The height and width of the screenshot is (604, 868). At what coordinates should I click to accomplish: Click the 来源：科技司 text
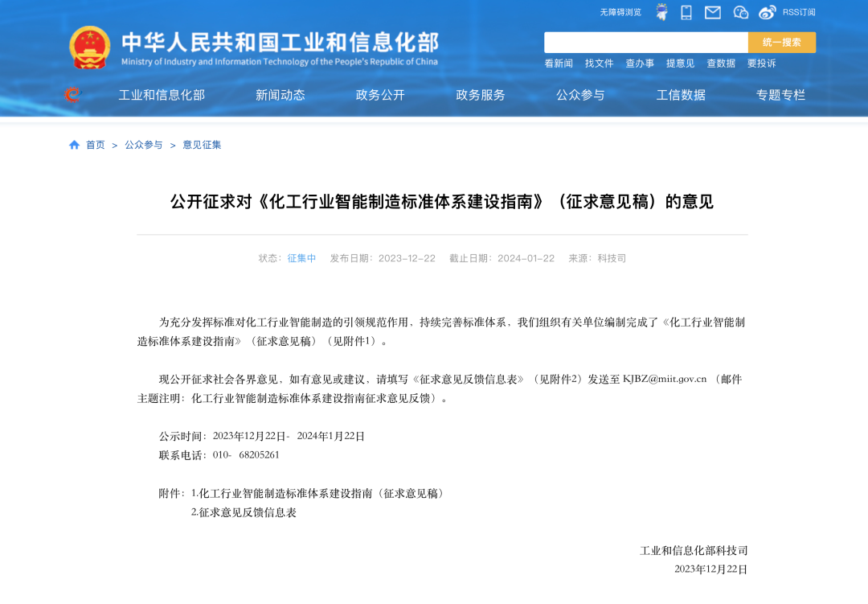click(x=596, y=258)
